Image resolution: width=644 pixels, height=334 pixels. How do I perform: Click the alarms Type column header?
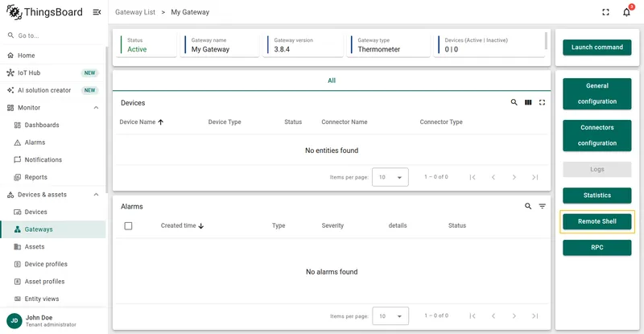pyautogui.click(x=279, y=225)
